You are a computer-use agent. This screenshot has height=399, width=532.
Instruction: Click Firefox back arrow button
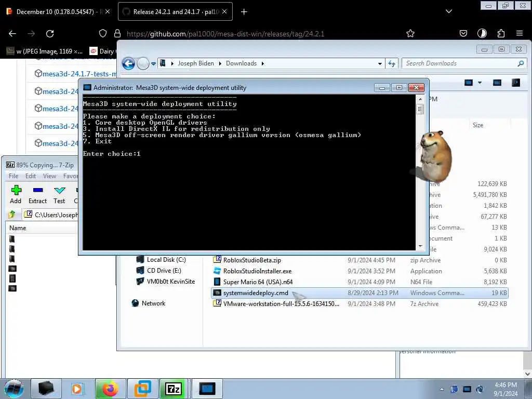[x=12, y=34]
